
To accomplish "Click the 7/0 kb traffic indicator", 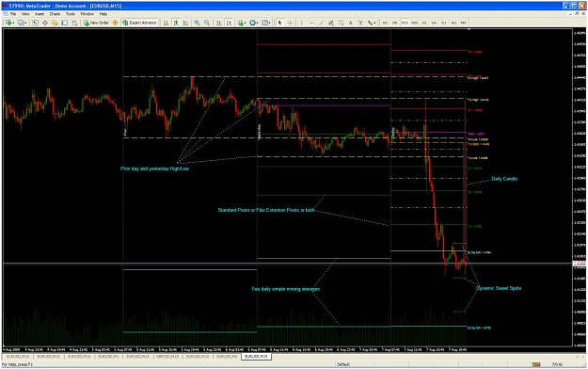I will [x=557, y=364].
